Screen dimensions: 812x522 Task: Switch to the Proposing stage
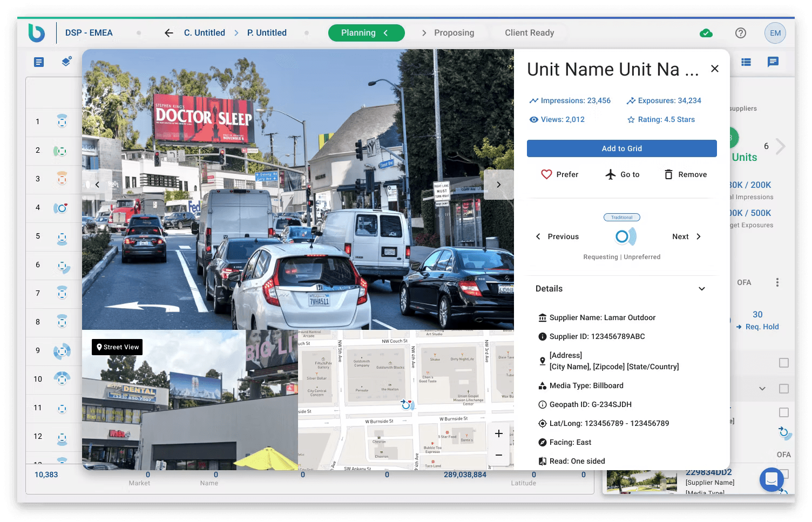click(454, 33)
